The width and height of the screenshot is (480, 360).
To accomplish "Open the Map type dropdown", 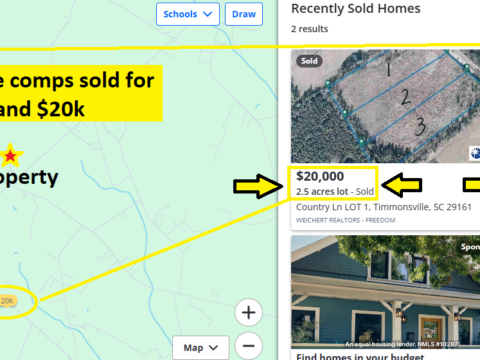I will click(201, 348).
